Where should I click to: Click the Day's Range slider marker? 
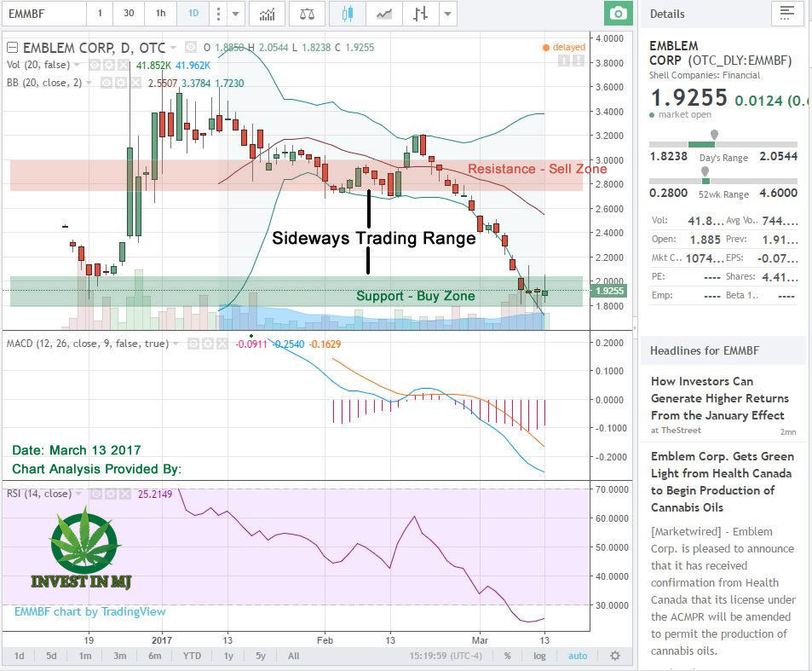tap(714, 136)
